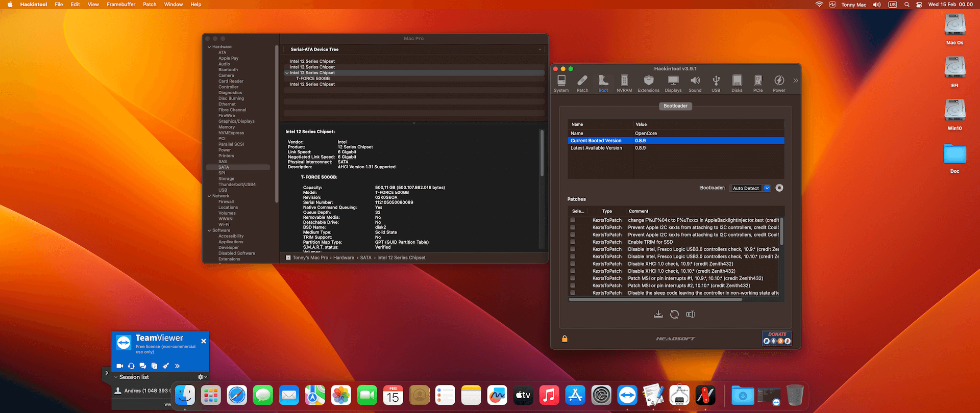Tick the 'Disable XHCI 1.0 check, 10.9.*' checkbox
The height and width of the screenshot is (413, 980).
(x=573, y=264)
